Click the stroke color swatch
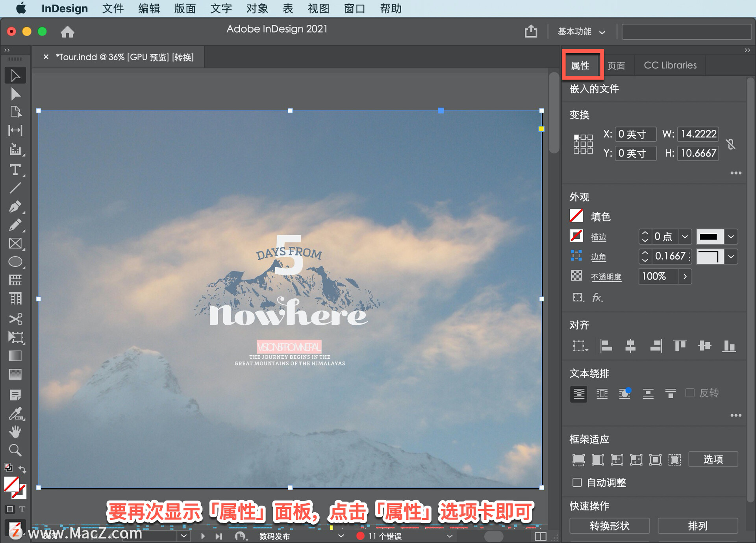The height and width of the screenshot is (543, 756). [576, 236]
